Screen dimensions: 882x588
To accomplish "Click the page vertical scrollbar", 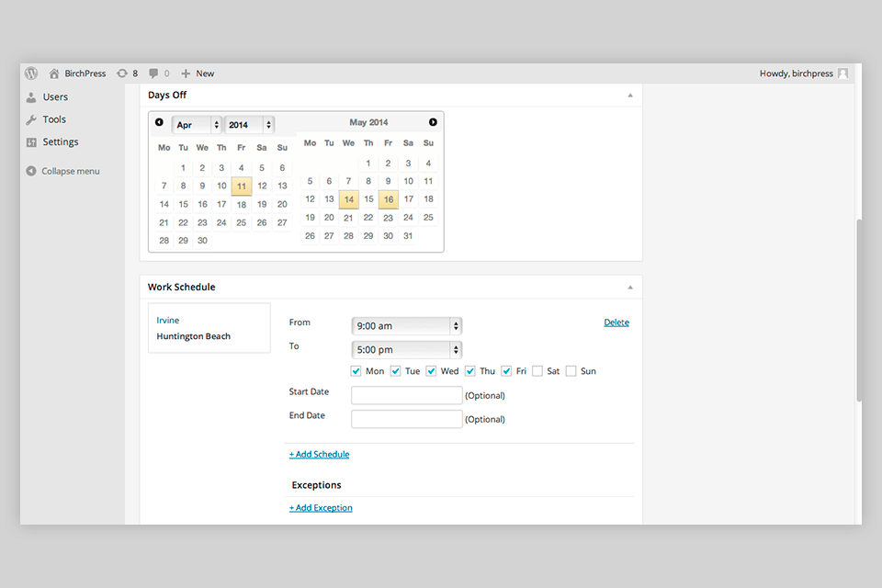I will click(x=858, y=310).
